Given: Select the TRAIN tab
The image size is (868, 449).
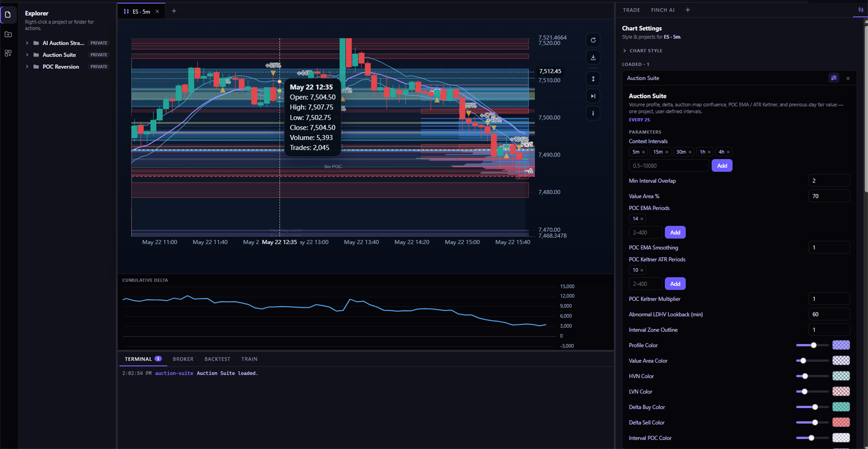Looking at the screenshot, I should coord(249,359).
